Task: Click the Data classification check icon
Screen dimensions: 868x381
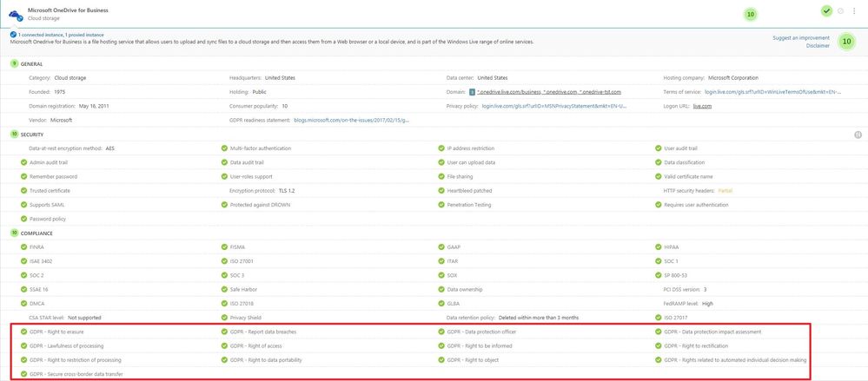Action: [659, 162]
